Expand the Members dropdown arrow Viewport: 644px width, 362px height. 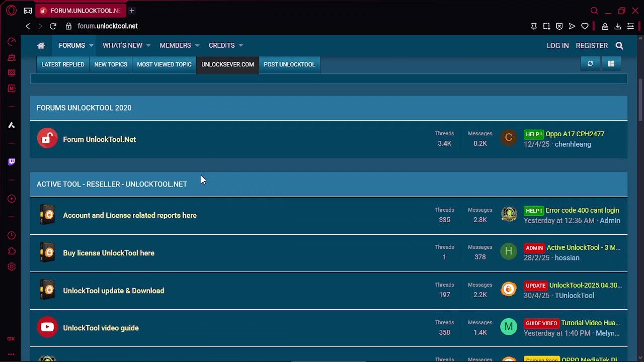[x=197, y=46]
